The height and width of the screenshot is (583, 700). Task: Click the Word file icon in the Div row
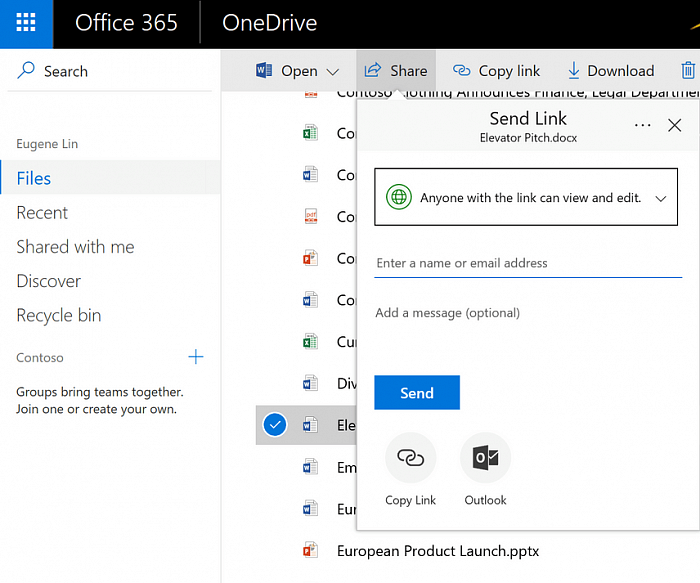click(310, 383)
